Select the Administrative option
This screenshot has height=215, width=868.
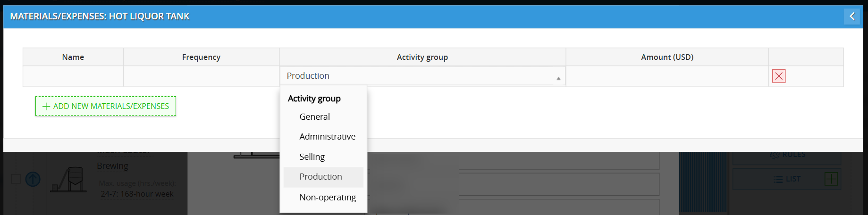(327, 137)
